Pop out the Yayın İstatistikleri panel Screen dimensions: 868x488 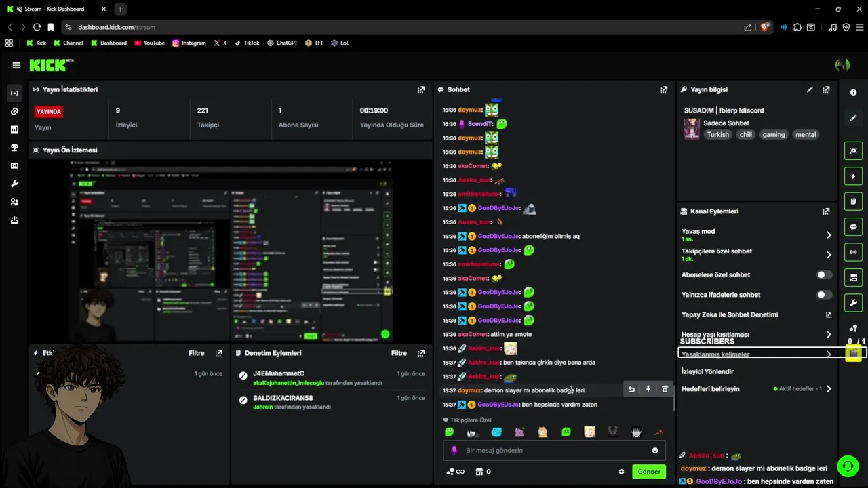(x=421, y=89)
